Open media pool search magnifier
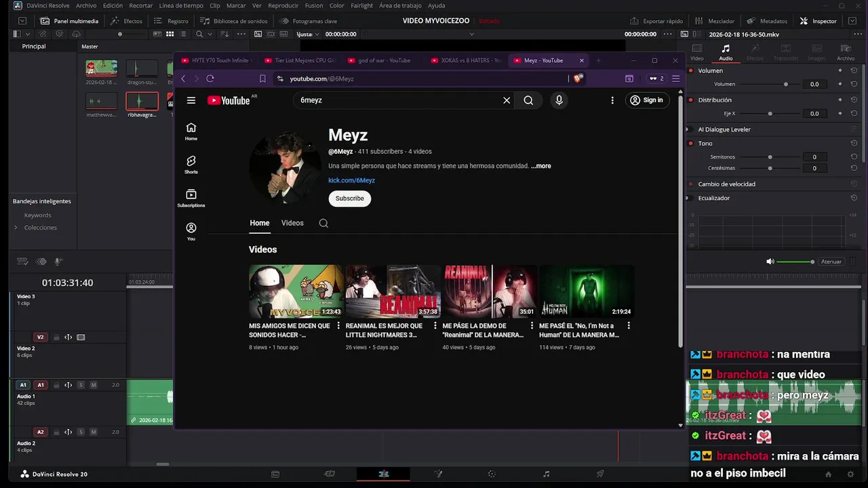 click(x=199, y=34)
